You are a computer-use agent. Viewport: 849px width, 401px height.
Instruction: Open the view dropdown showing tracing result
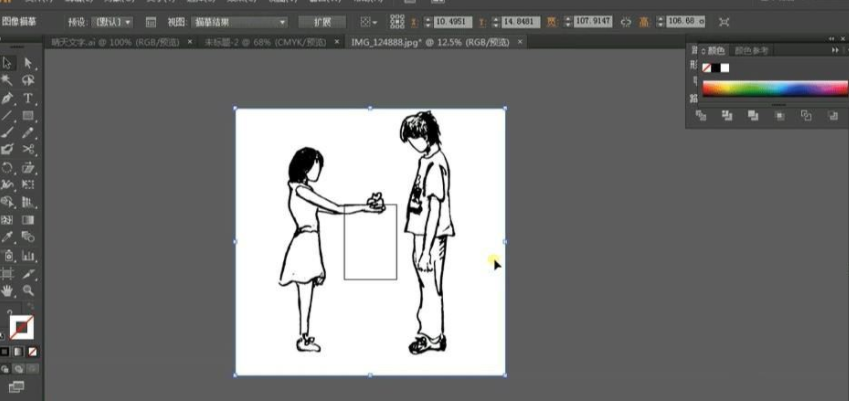click(240, 22)
